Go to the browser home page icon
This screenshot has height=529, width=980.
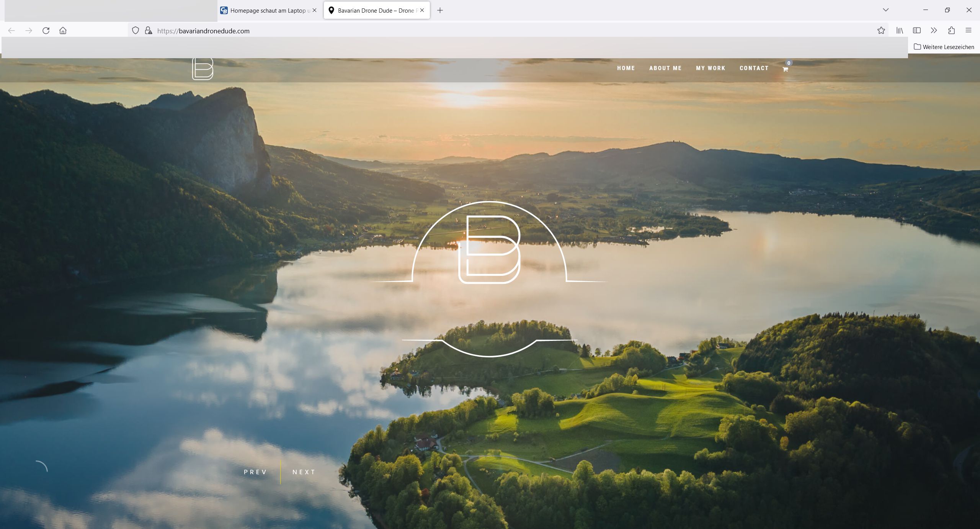point(63,31)
